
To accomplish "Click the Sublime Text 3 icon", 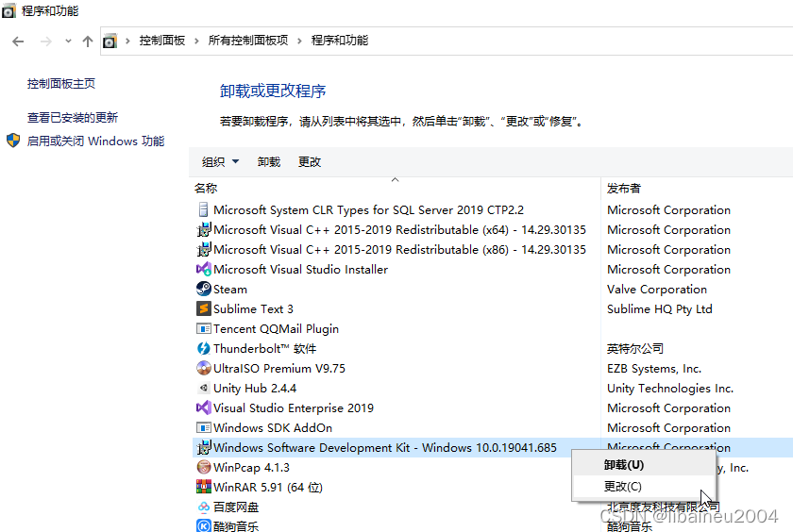I will tap(203, 308).
